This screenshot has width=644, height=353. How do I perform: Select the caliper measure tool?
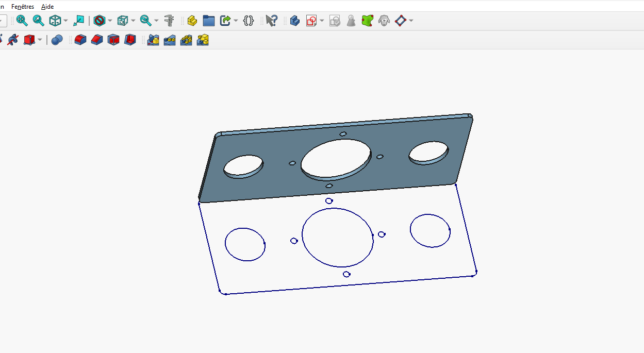169,21
